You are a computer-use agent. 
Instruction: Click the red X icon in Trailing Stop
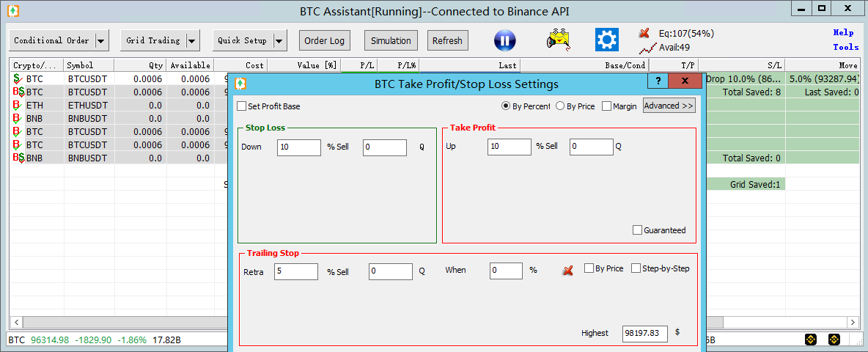point(567,271)
